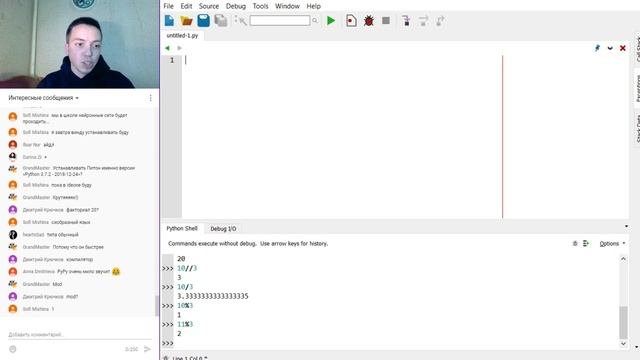This screenshot has width=640, height=360.
Task: Close the editor with the red X
Action: coord(623,48)
